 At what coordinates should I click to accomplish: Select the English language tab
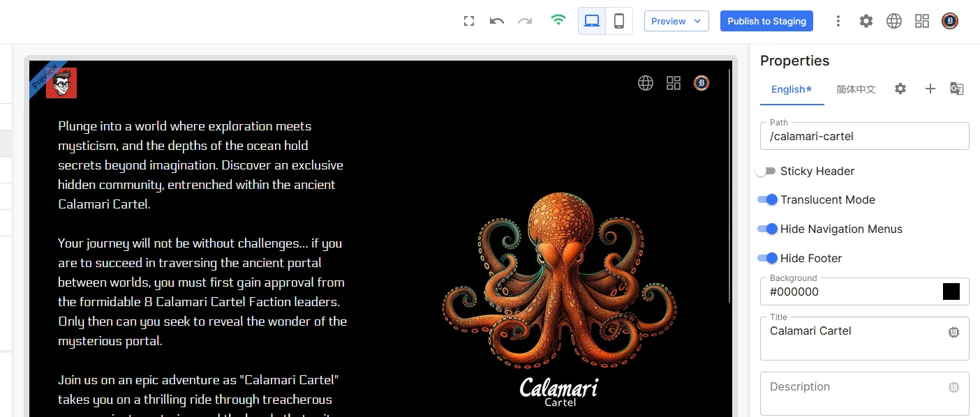coord(792,89)
